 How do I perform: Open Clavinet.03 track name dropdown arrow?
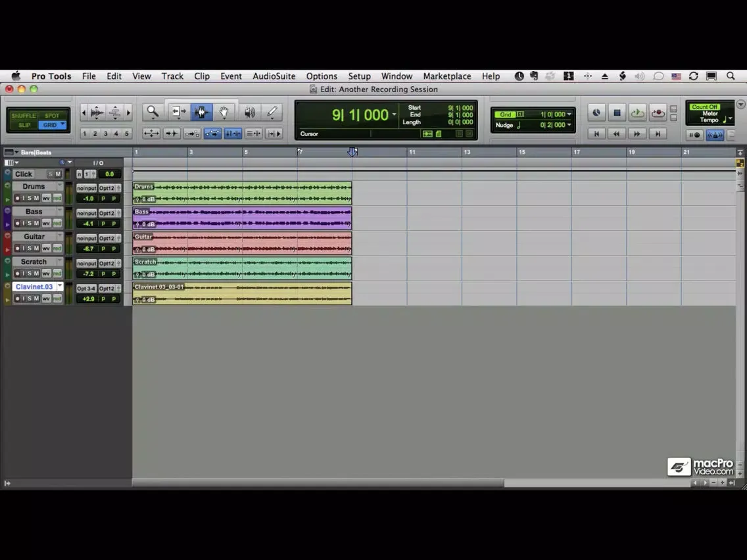pyautogui.click(x=60, y=286)
